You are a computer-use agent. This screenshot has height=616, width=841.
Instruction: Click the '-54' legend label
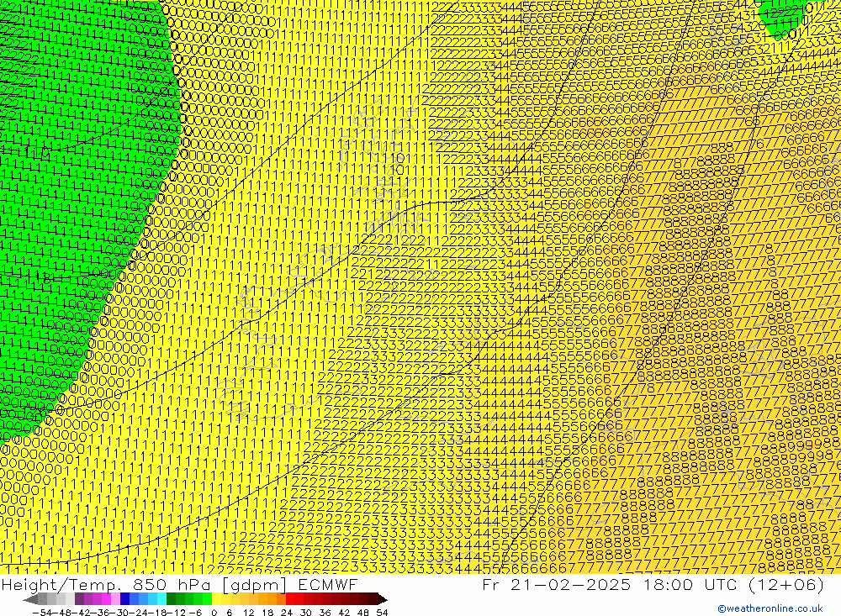42,613
